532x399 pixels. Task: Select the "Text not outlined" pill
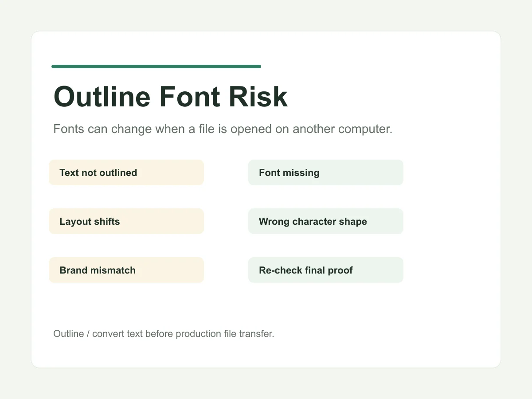(126, 172)
